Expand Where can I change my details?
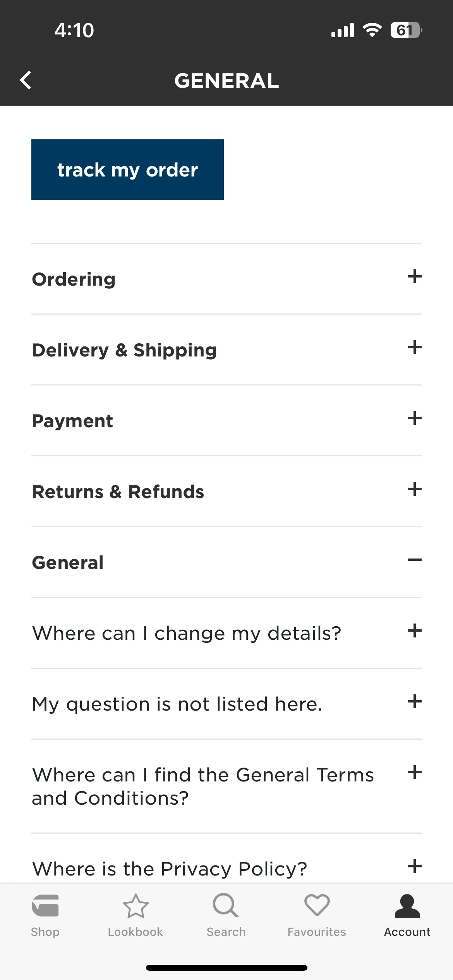 click(226, 633)
